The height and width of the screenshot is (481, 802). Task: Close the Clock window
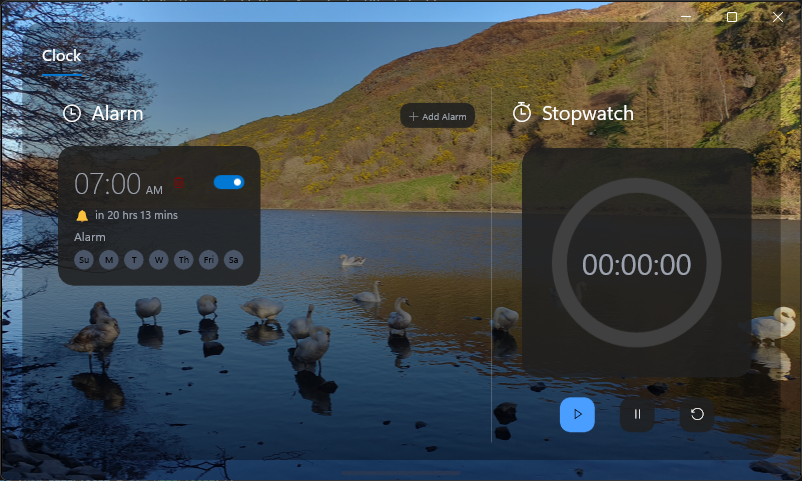pyautogui.click(x=778, y=17)
